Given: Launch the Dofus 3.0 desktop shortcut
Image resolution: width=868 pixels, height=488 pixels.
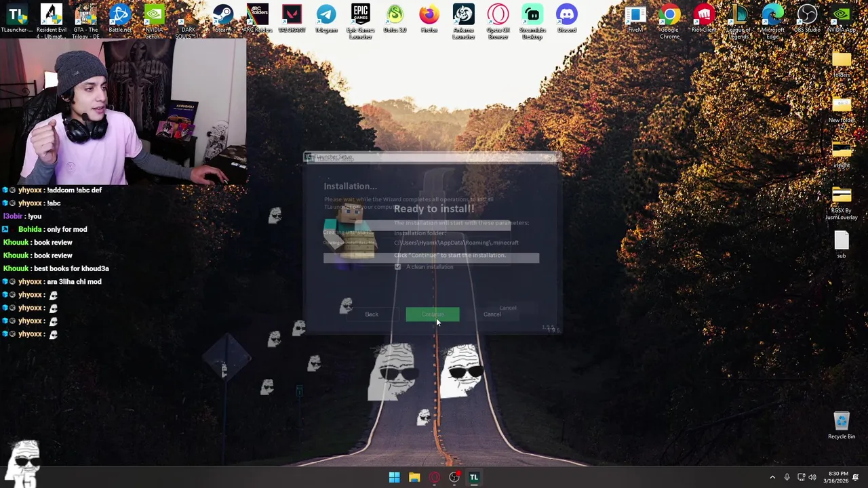Looking at the screenshot, I should click(395, 18).
